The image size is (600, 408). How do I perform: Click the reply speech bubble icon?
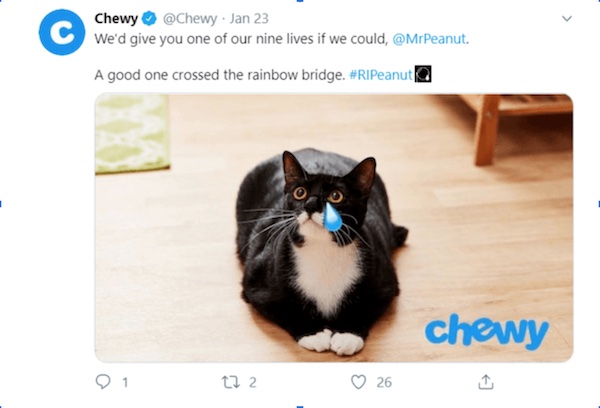point(103,382)
